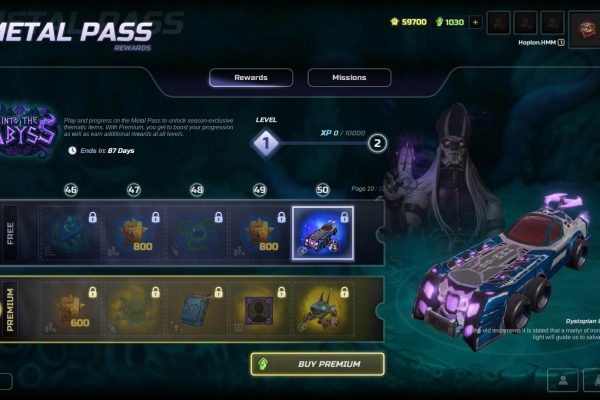
Task: Select the level 46 free globe reward
Action: pyautogui.click(x=71, y=233)
